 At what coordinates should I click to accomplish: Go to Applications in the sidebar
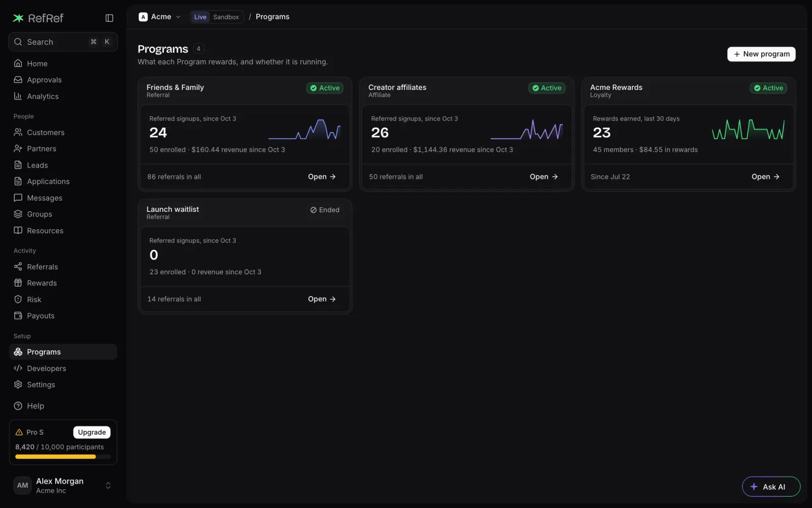(63, 181)
